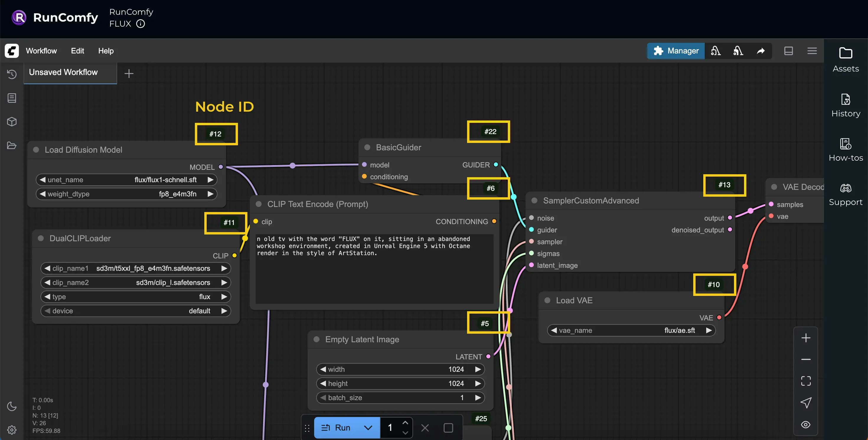Click the RunComfy logo icon
Image resolution: width=868 pixels, height=440 pixels.
point(19,17)
